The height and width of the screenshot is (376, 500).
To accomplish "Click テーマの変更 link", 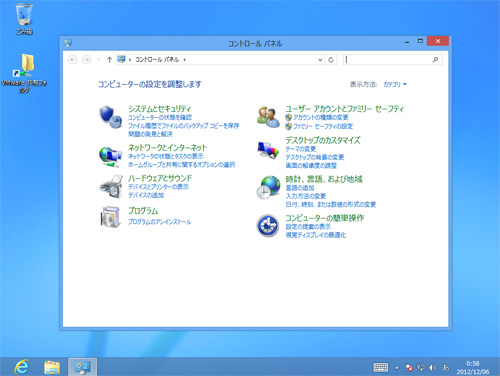I will coord(301,149).
